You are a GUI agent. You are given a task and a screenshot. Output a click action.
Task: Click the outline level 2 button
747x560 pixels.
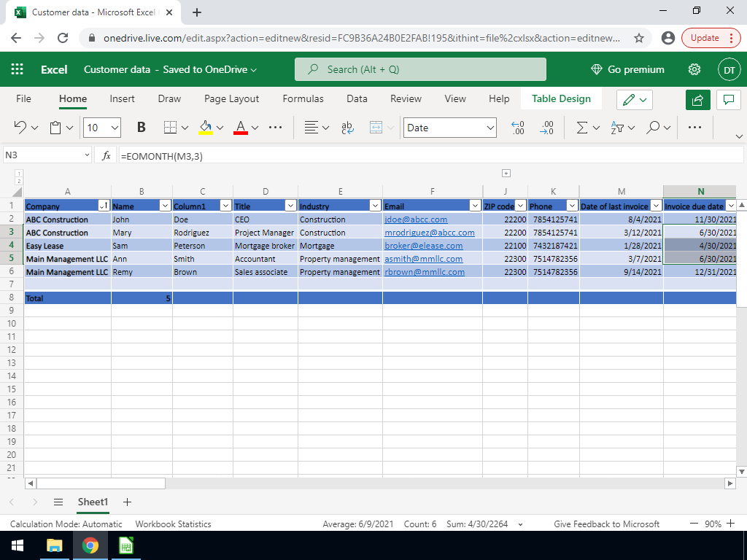19,181
